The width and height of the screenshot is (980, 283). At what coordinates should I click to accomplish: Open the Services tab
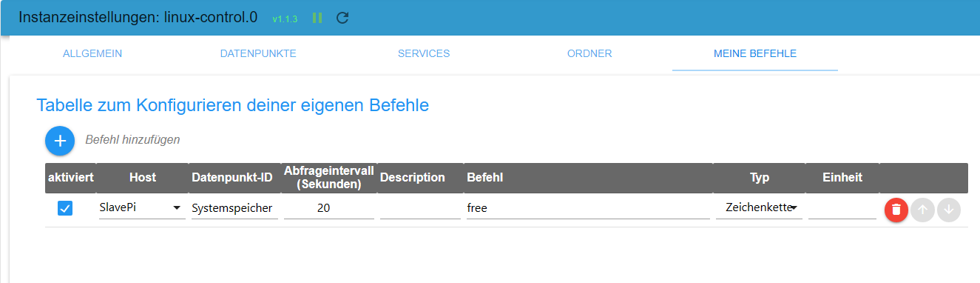(x=424, y=53)
